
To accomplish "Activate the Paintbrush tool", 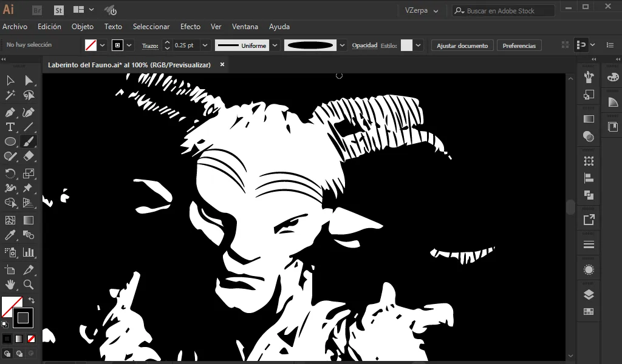I will pyautogui.click(x=29, y=141).
